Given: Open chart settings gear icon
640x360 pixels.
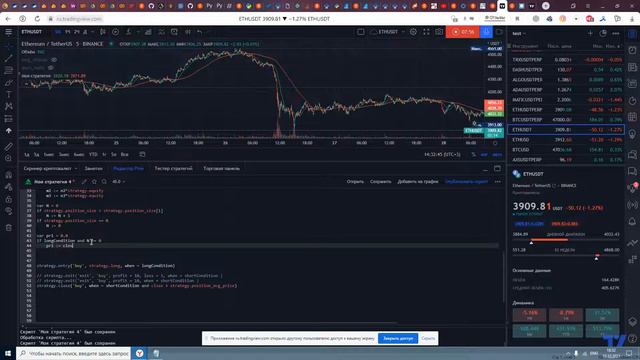Looking at the screenshot, I should (413, 32).
